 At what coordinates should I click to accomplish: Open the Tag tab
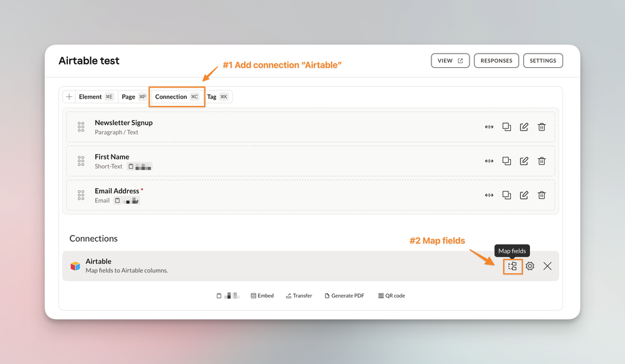pos(217,96)
